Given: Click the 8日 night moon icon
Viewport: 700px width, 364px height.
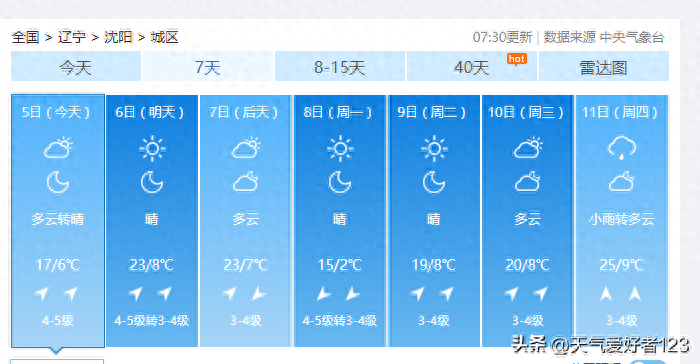Looking at the screenshot, I should [x=340, y=182].
